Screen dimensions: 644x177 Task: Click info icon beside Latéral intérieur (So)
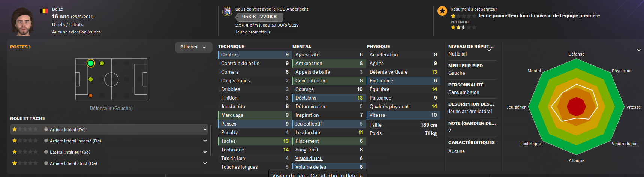(x=46, y=152)
